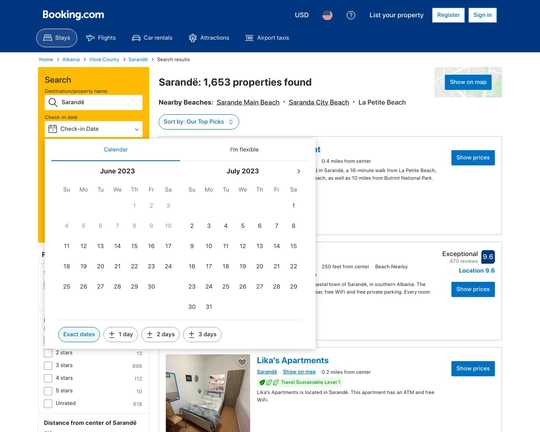Image resolution: width=540 pixels, height=432 pixels.
Task: Select June 23 in the calendar
Action: [151, 266]
